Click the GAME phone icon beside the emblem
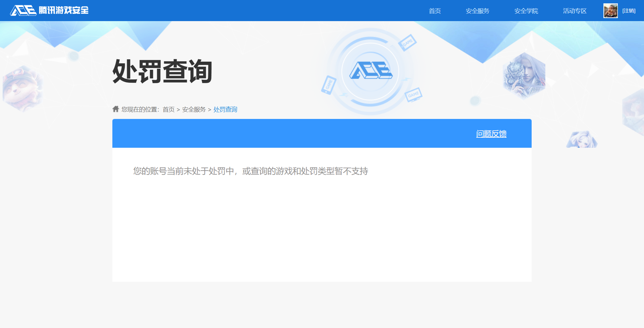Image resolution: width=644 pixels, height=328 pixels. [329, 85]
